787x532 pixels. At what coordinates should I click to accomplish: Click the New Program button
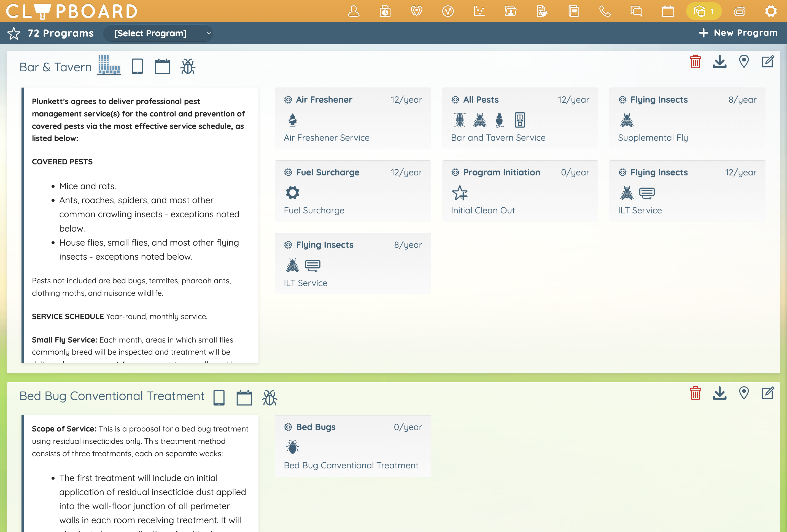click(x=738, y=33)
